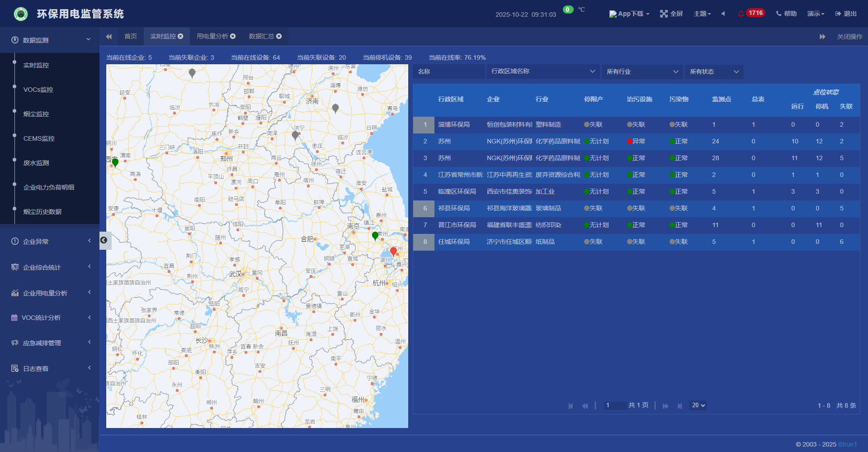Open the 所有行业 industry dropdown
The width and height of the screenshot is (868, 452).
[642, 71]
